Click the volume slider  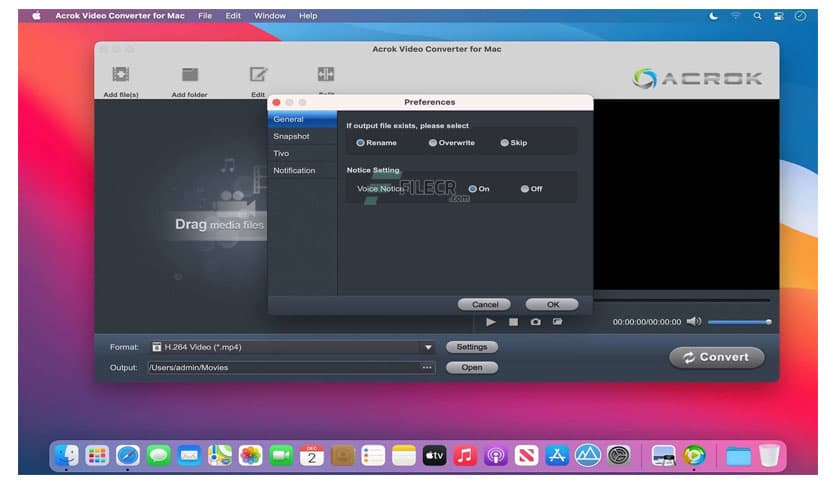point(739,322)
